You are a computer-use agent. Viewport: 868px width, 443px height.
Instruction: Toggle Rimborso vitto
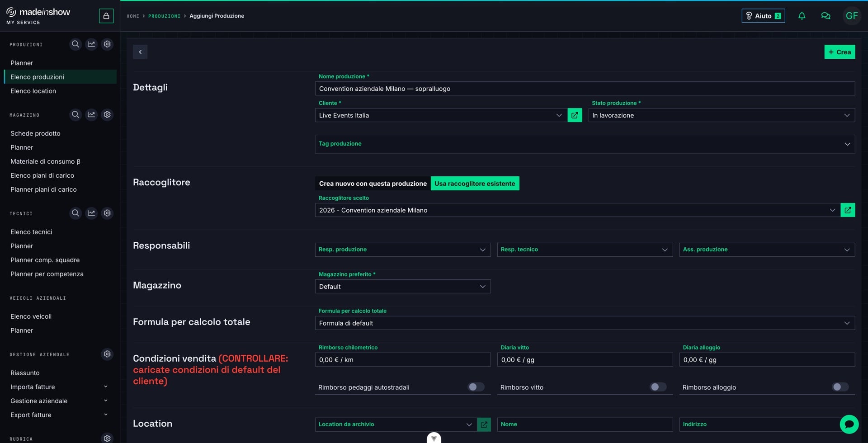click(658, 387)
